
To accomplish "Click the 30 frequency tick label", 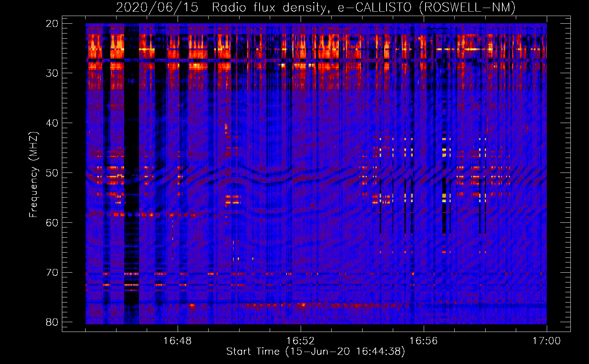I will 52,73.
